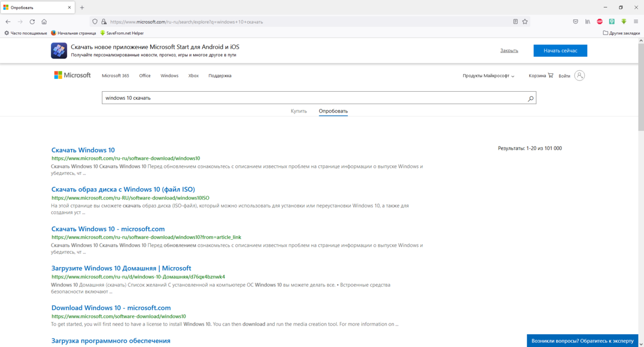Bookmark this page with the star icon

[x=525, y=22]
